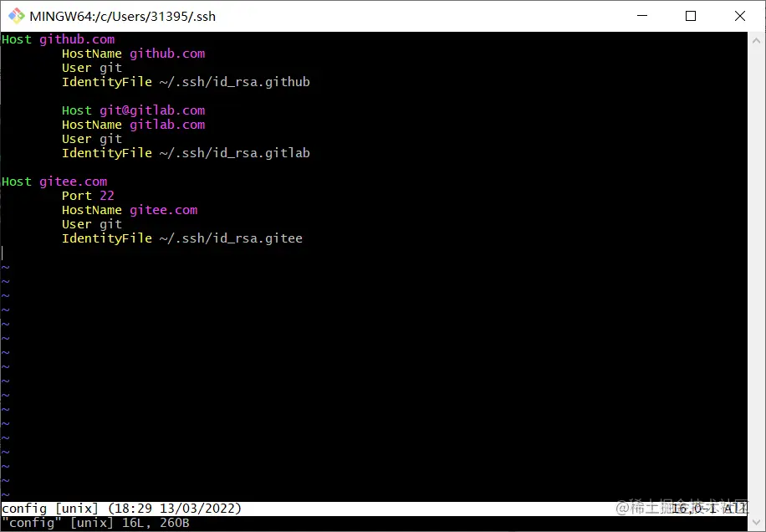This screenshot has height=532, width=766.
Task: Click 'User git' under HostName gitee.com
Action: point(92,224)
